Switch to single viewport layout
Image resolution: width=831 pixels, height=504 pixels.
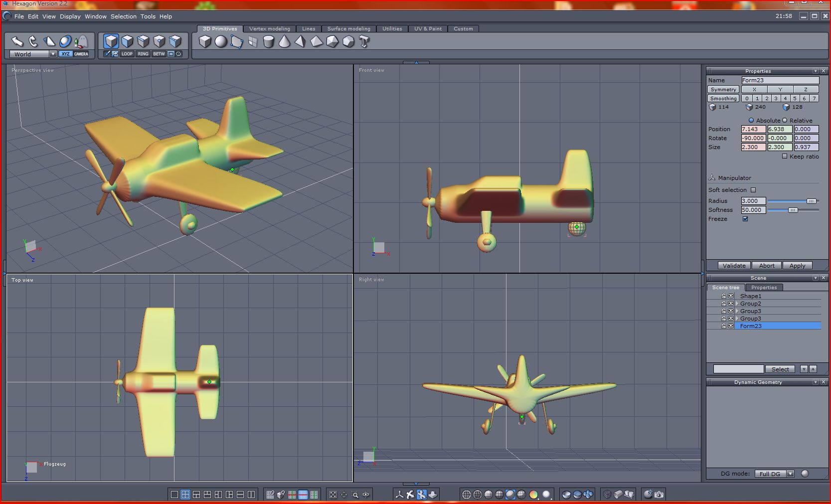[x=174, y=495]
